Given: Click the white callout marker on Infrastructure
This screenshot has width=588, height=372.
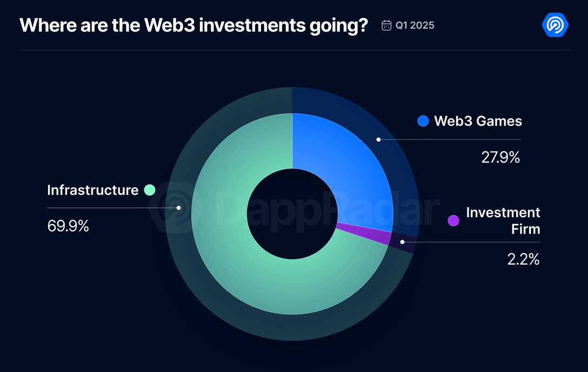Looking at the screenshot, I should [178, 207].
